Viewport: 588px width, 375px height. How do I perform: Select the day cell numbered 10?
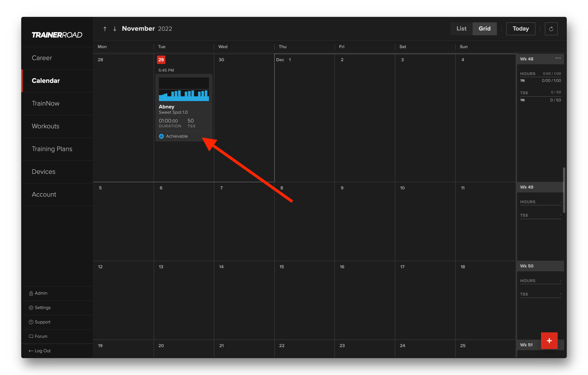click(x=425, y=221)
